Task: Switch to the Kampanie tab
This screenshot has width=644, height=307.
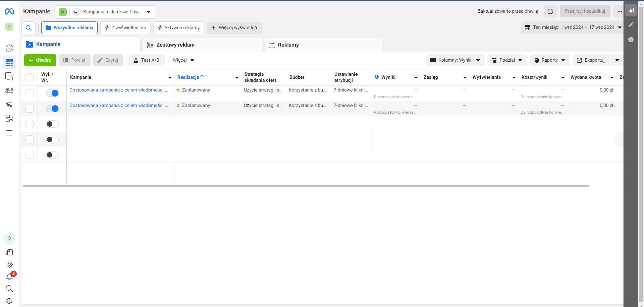Action: [x=81, y=44]
